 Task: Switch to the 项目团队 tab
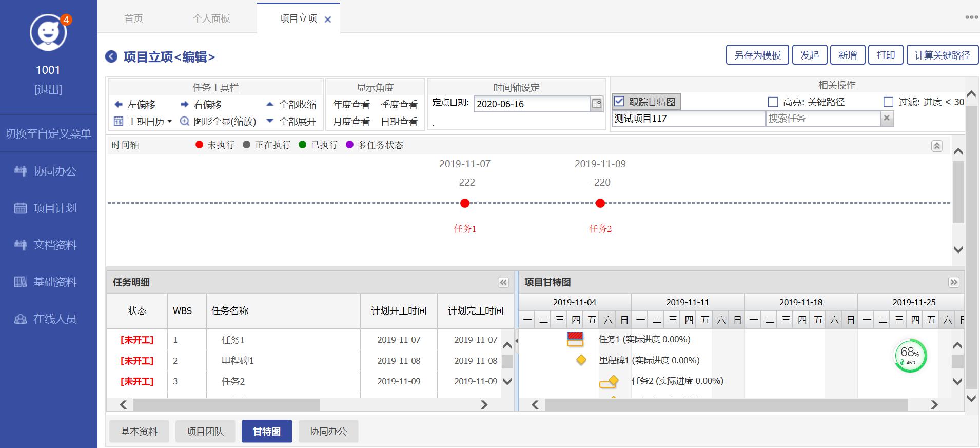pyautogui.click(x=205, y=431)
